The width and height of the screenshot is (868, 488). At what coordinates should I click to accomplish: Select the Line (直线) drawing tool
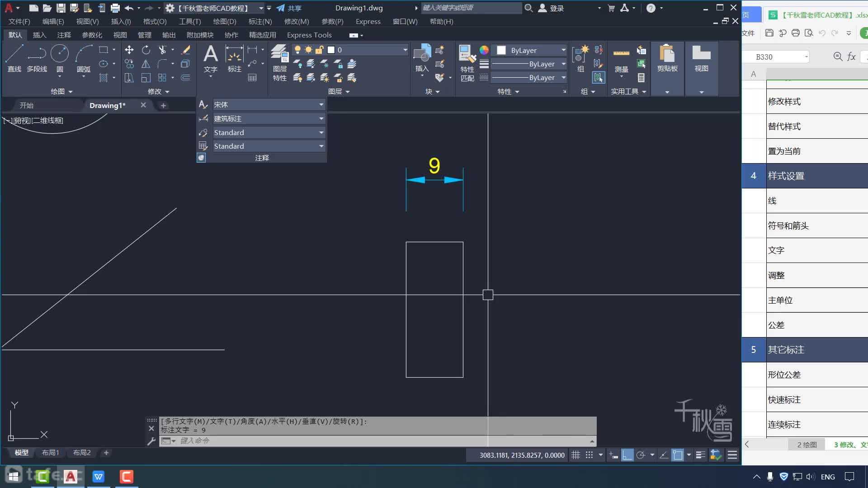[14, 58]
